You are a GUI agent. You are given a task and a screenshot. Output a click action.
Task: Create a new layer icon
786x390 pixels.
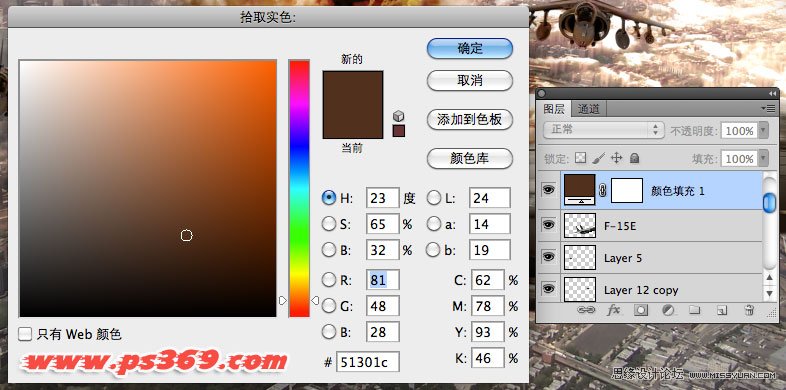(721, 310)
